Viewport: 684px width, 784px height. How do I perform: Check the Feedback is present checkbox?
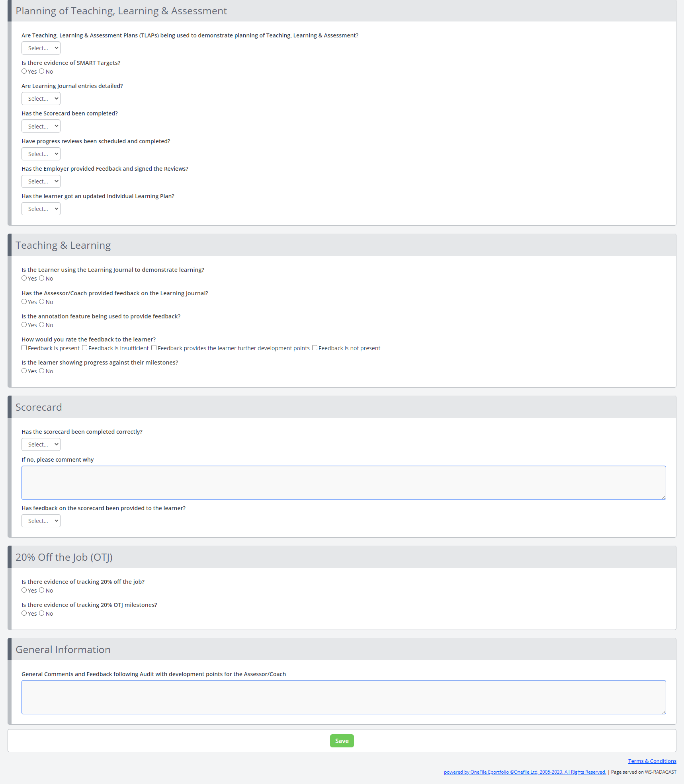(24, 348)
